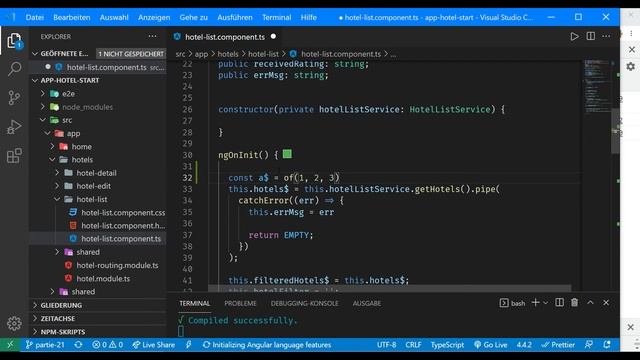The image size is (640, 360).
Task: Click Prettier status bar item
Action: pos(558,344)
